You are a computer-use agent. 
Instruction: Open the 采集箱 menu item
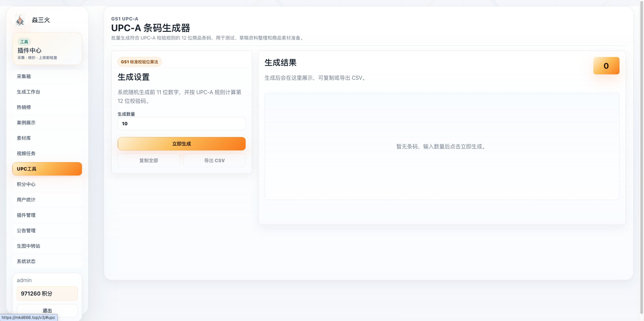pos(47,76)
